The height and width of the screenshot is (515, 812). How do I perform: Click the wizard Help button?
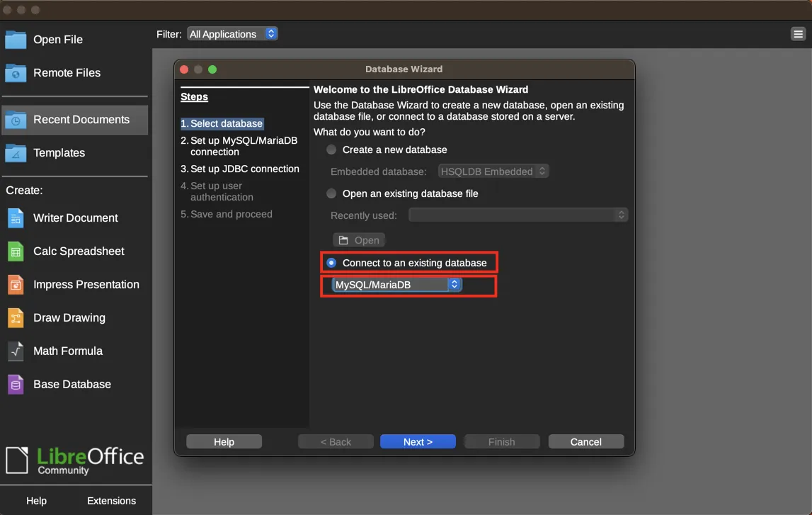[224, 441]
